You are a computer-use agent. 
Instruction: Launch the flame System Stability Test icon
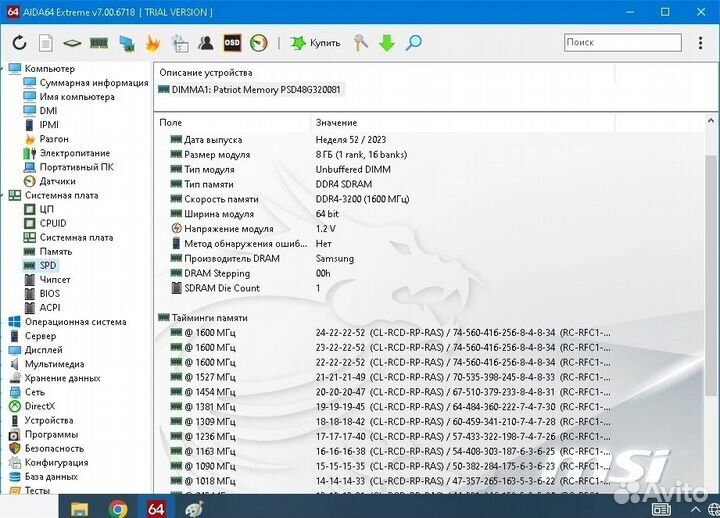point(152,43)
